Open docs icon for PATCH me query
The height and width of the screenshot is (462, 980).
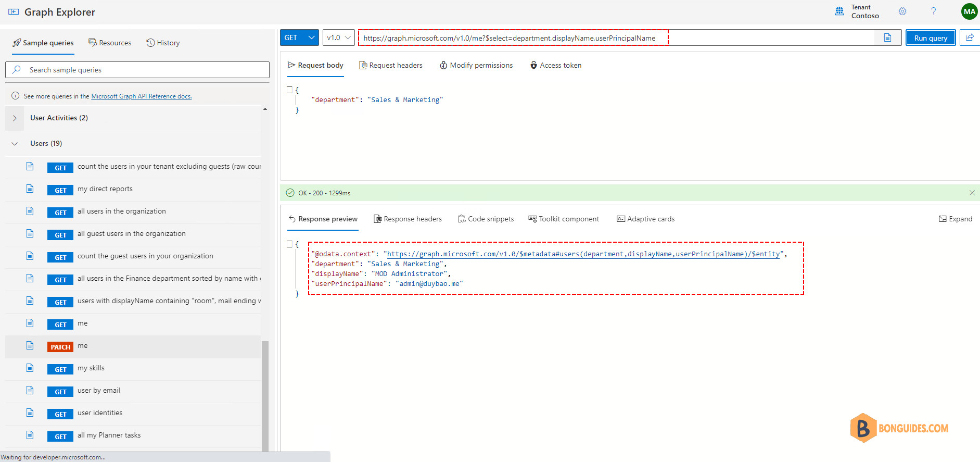[30, 345]
